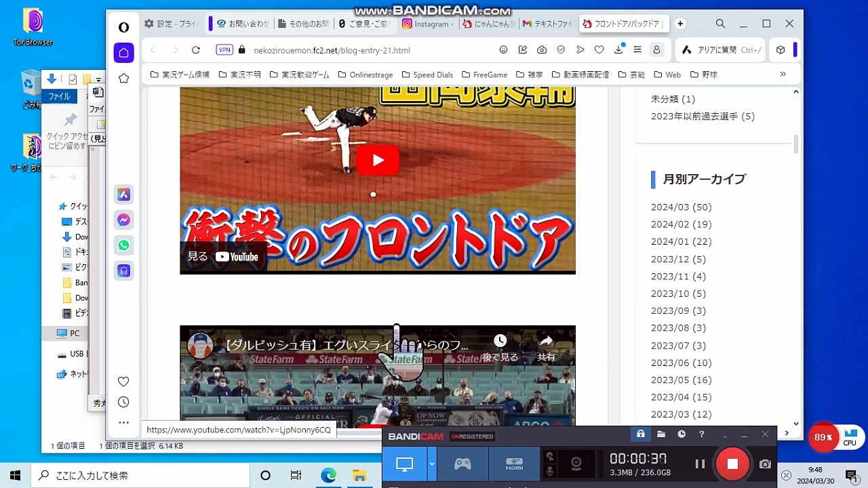Open the emoji smiley icon in address bar
This screenshot has height=488, width=868.
pos(503,50)
